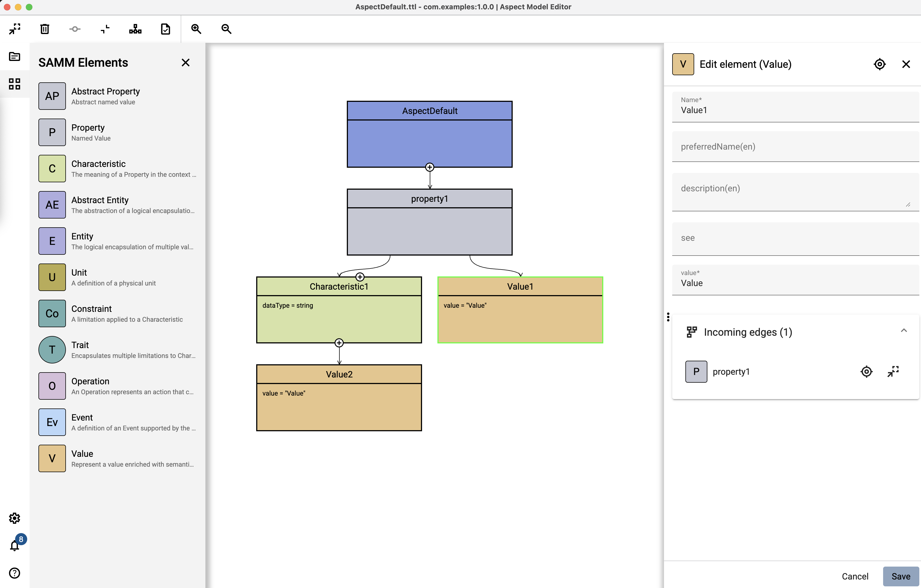The width and height of the screenshot is (921, 588).
Task: Collapse the Incoming edges section
Action: (903, 331)
